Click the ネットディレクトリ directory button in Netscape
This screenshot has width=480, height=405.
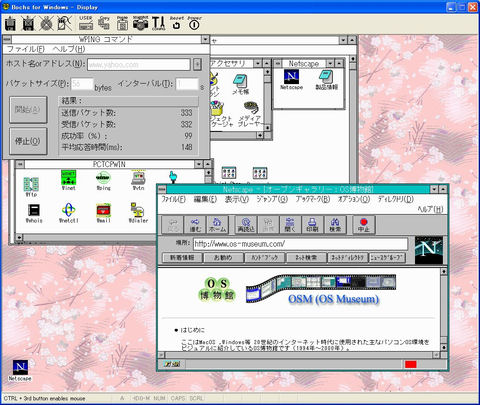(348, 258)
